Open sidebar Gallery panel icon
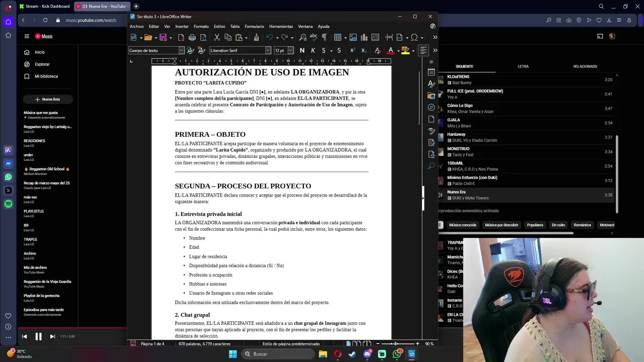 (x=431, y=96)
